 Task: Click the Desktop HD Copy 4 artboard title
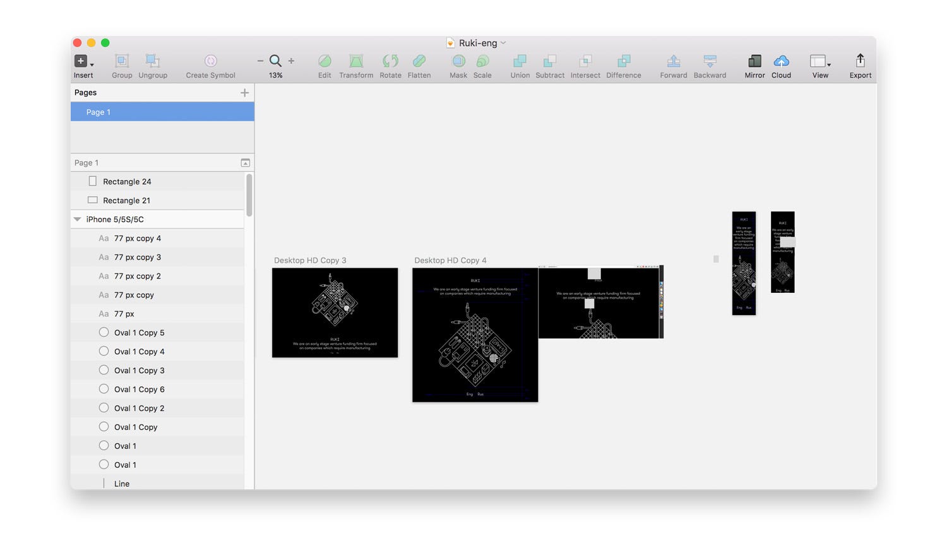[x=450, y=260]
